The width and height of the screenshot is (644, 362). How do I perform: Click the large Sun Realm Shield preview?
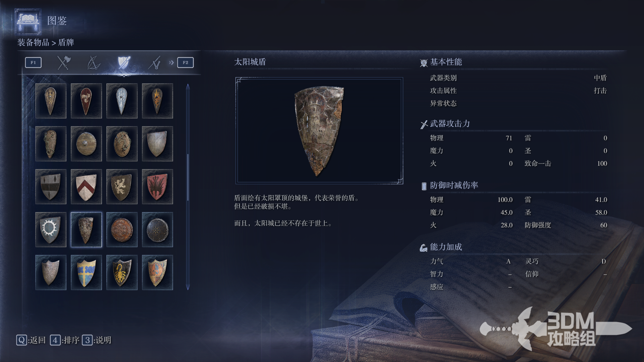319,131
